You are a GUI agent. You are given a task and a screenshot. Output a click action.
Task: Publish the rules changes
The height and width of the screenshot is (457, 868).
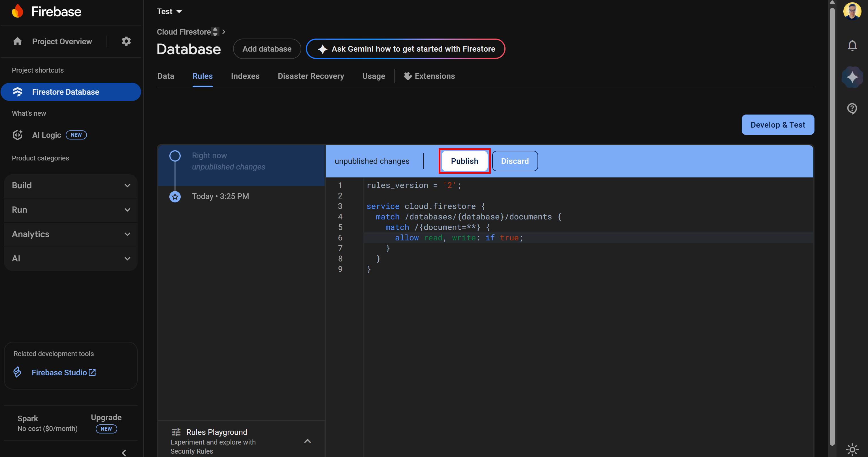point(464,161)
